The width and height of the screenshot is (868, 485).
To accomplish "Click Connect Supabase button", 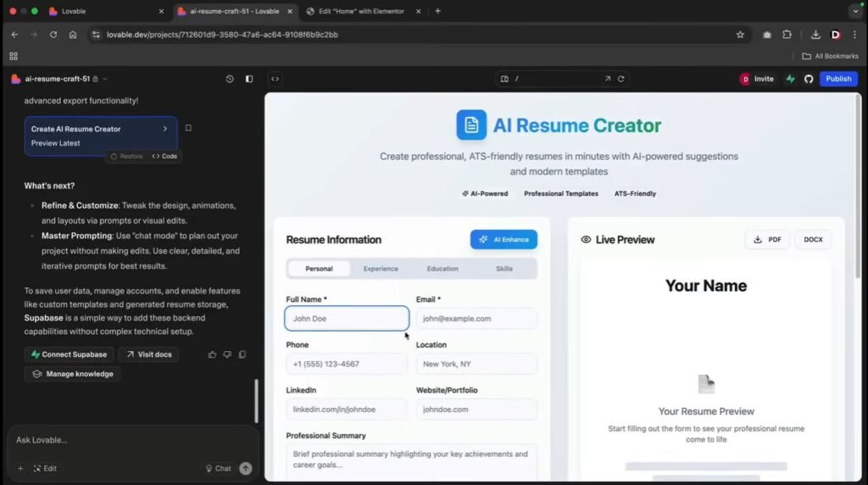I will click(x=69, y=354).
